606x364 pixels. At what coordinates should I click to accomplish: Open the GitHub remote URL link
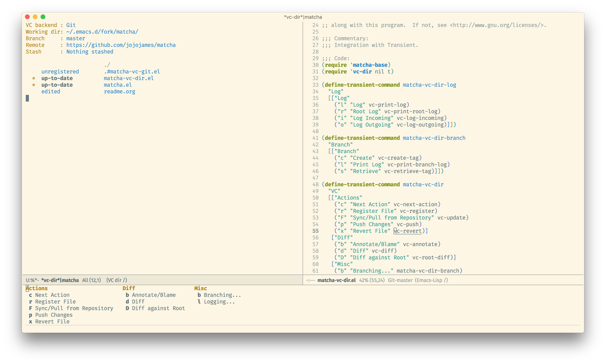tap(121, 45)
